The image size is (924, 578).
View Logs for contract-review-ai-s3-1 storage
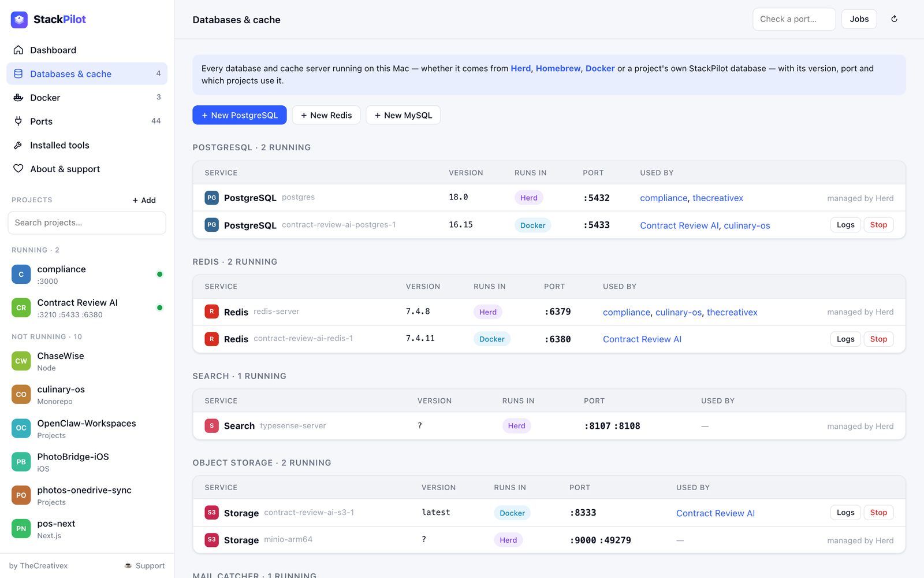tap(845, 513)
